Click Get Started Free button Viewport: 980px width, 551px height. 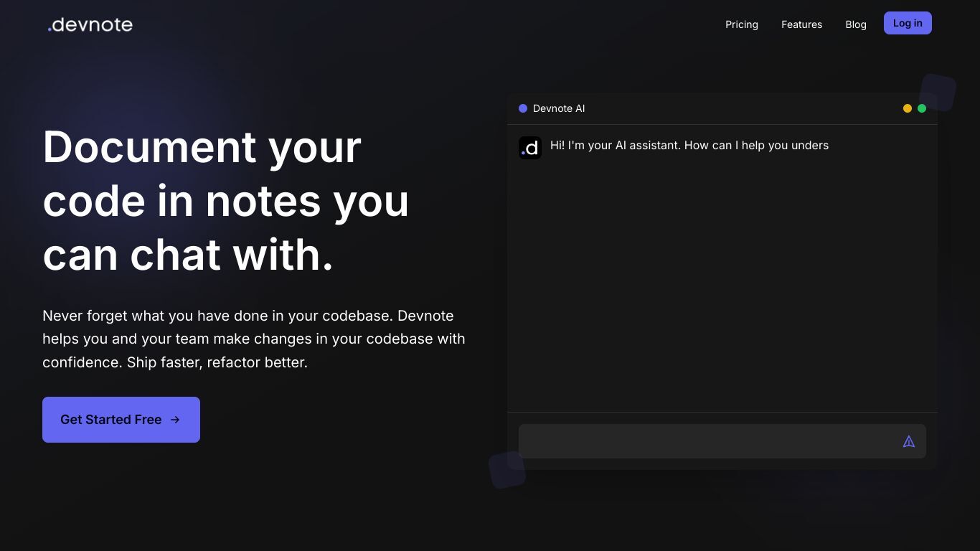click(121, 420)
